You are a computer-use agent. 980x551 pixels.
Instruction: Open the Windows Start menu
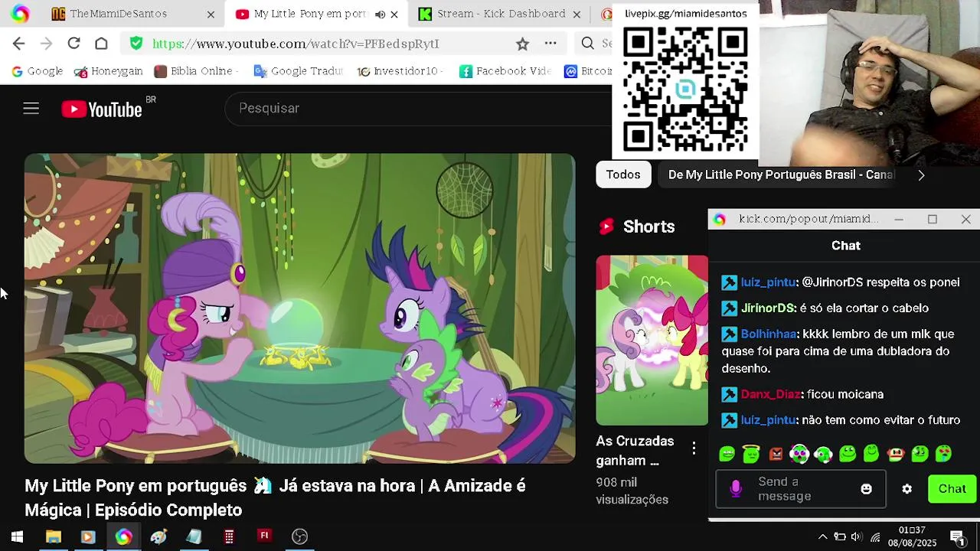[17, 536]
